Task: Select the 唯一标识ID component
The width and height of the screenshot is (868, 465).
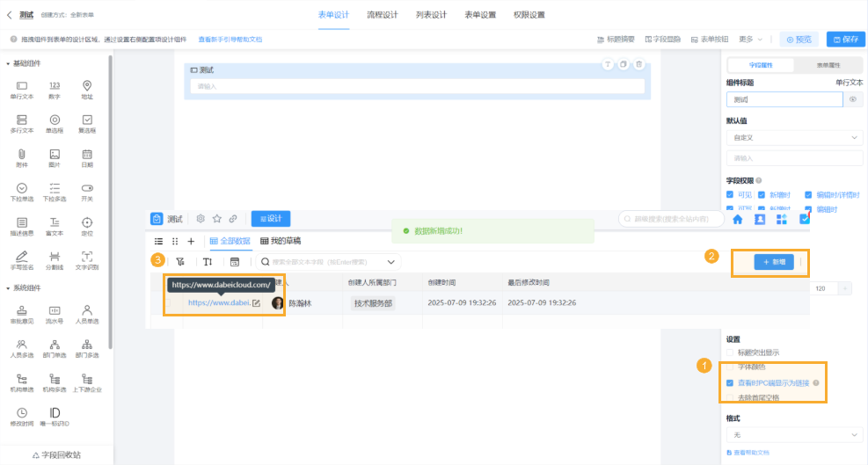Action: tap(55, 417)
